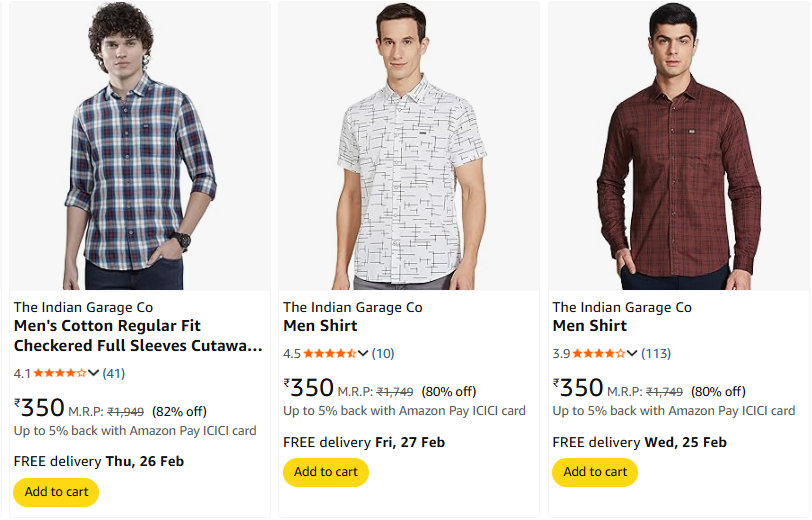Click ₹350 price of the Wed, 25 Feb delivery shirt
812x520 pixels.
pyautogui.click(x=579, y=389)
